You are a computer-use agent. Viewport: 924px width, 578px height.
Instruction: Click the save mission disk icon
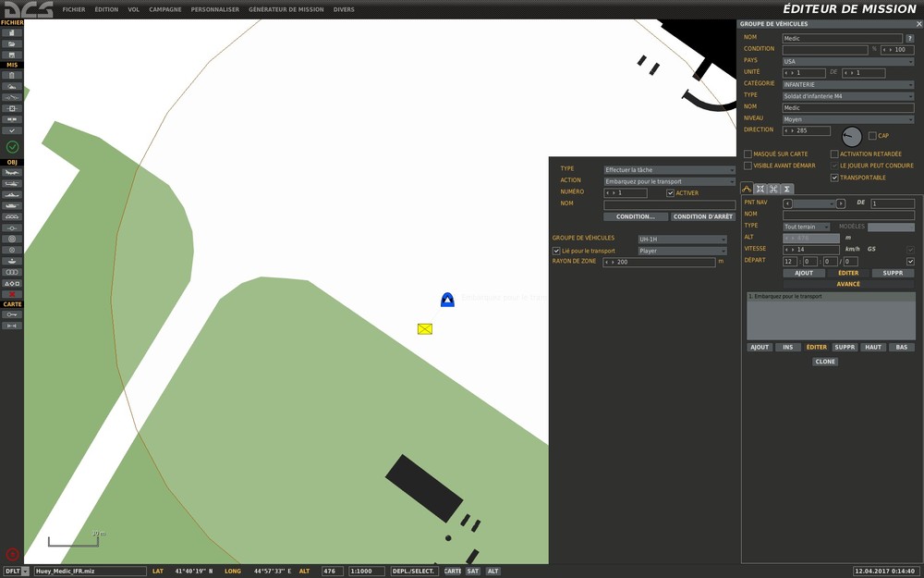[12, 55]
